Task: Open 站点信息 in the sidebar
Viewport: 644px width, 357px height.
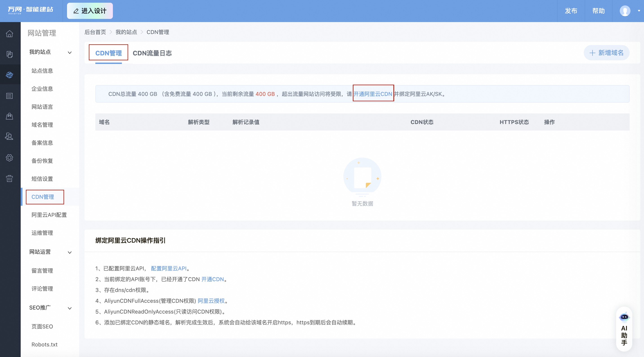Action: click(x=42, y=71)
